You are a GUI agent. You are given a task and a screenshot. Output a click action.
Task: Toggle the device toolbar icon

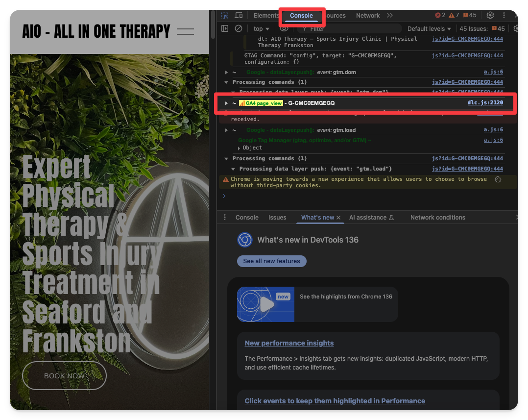pos(239,16)
